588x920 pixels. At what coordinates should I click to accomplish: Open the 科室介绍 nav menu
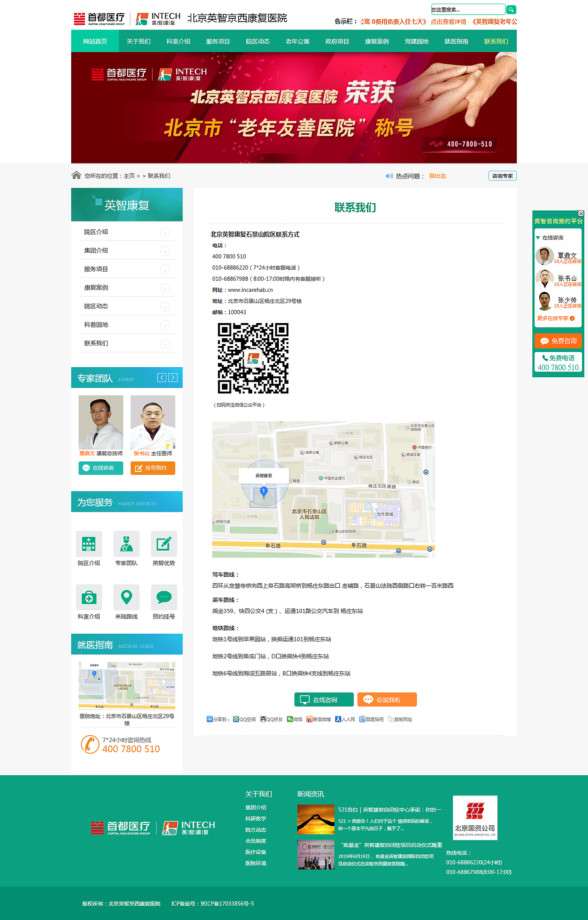click(x=178, y=41)
